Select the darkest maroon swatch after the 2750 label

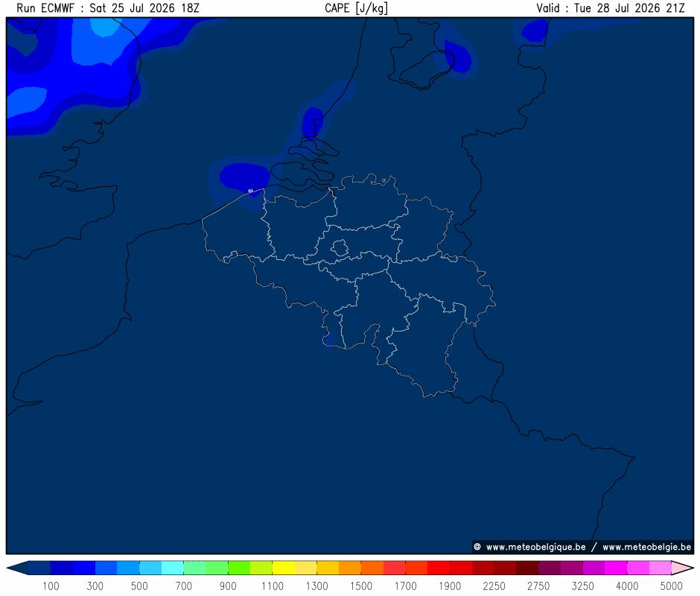coord(549,568)
